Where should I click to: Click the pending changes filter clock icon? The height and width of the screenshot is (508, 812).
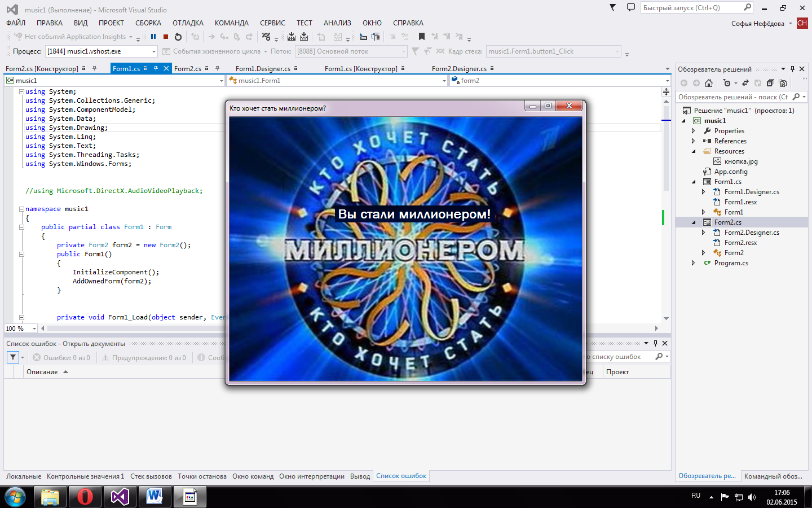pos(727,83)
